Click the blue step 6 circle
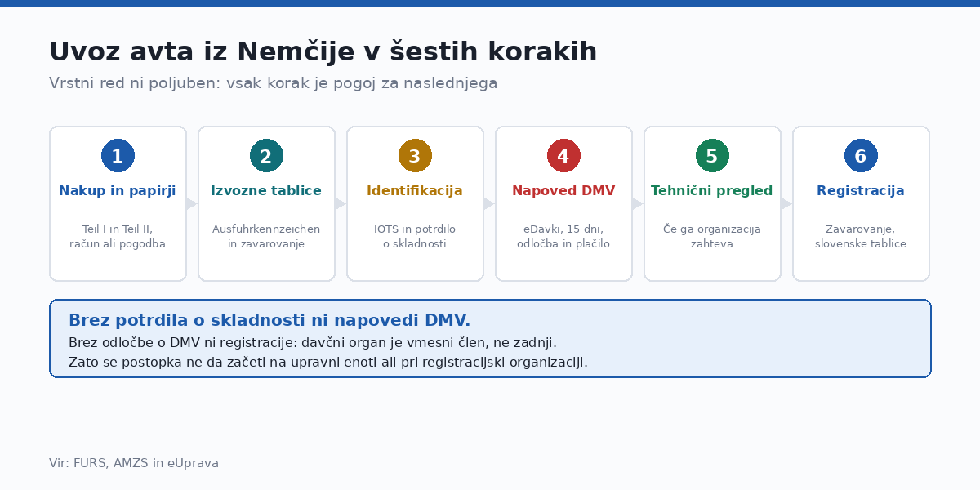 tap(861, 156)
